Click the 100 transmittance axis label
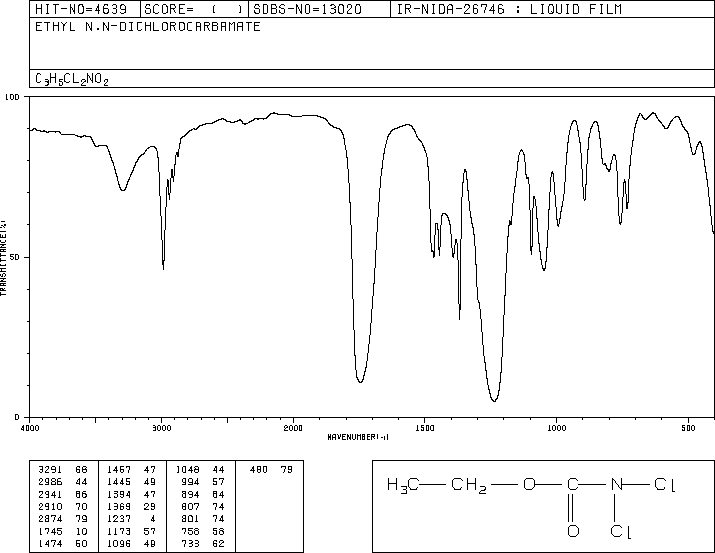Viewport: 715px width, 553px height. 12,97
